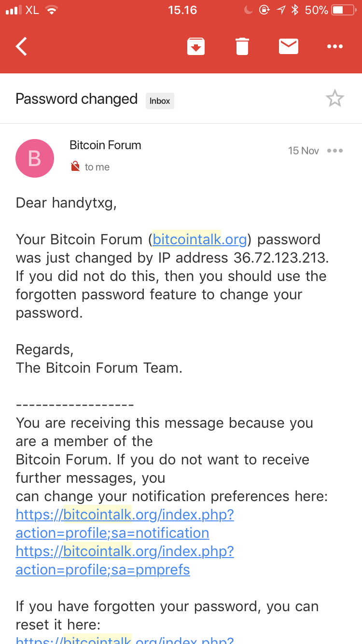Image resolution: width=362 pixels, height=644 pixels.
Task: Tap the red no-encryption lock icon
Action: pos(75,167)
